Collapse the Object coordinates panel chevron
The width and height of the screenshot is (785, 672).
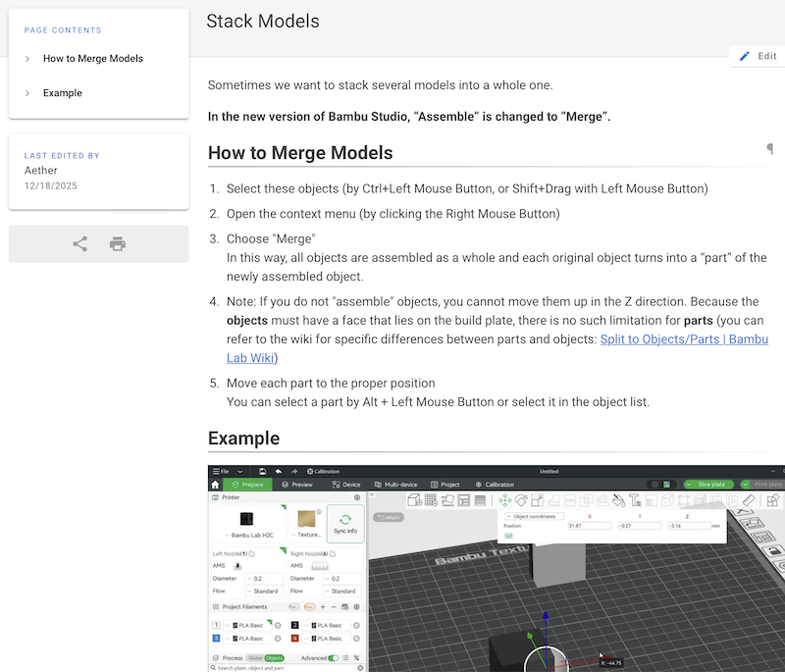click(x=508, y=517)
